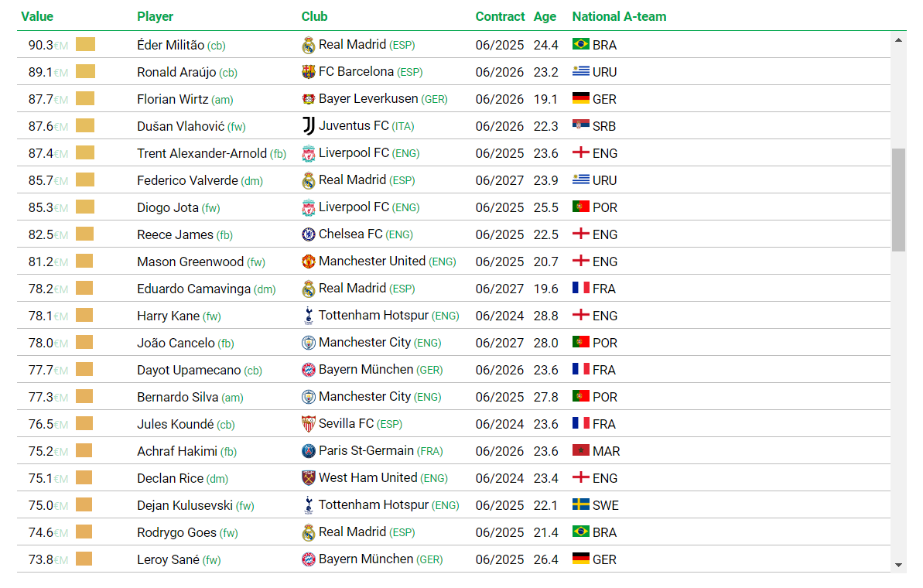Click the vertical scrollbar thumb
This screenshot has width=923, height=588.
pyautogui.click(x=898, y=200)
